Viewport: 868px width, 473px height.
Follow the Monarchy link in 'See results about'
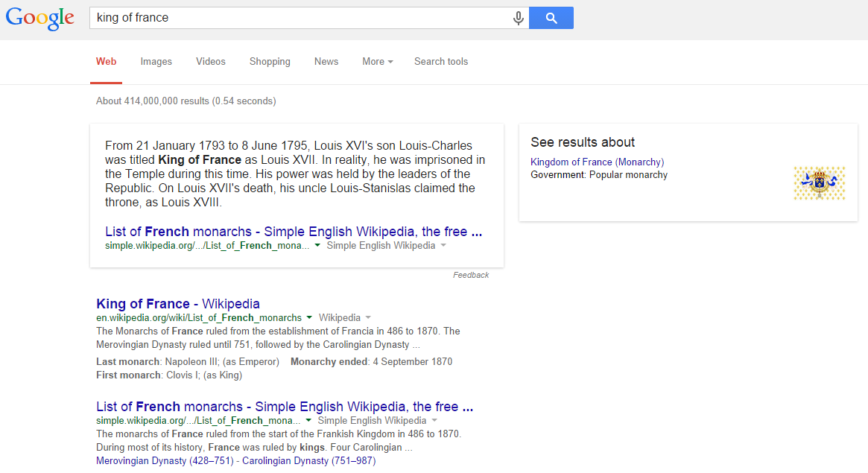pyautogui.click(x=639, y=162)
